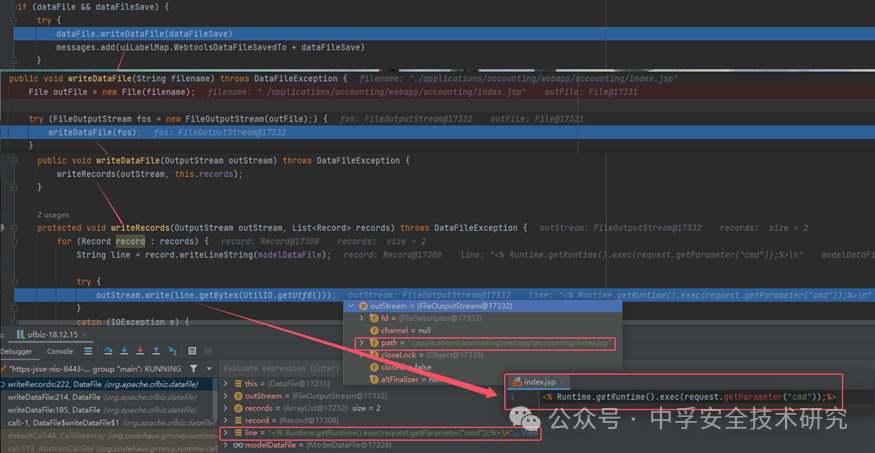Close the ofbiz-18.12.15 debug session tab
The height and width of the screenshot is (453, 875).
coord(85,335)
